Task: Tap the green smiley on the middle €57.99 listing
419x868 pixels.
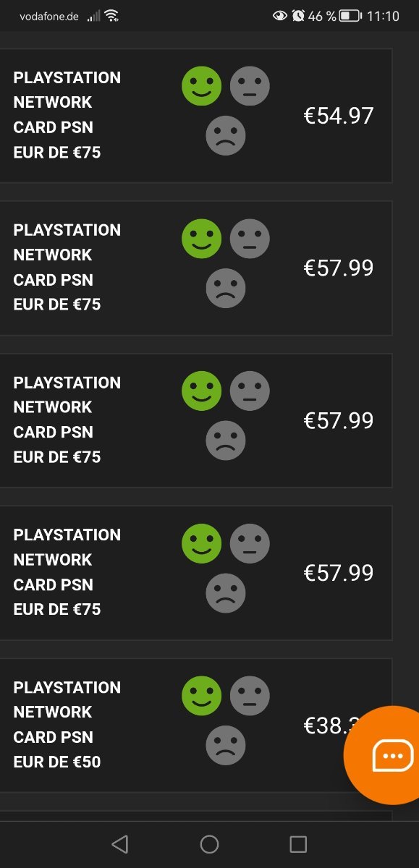Action: click(201, 391)
